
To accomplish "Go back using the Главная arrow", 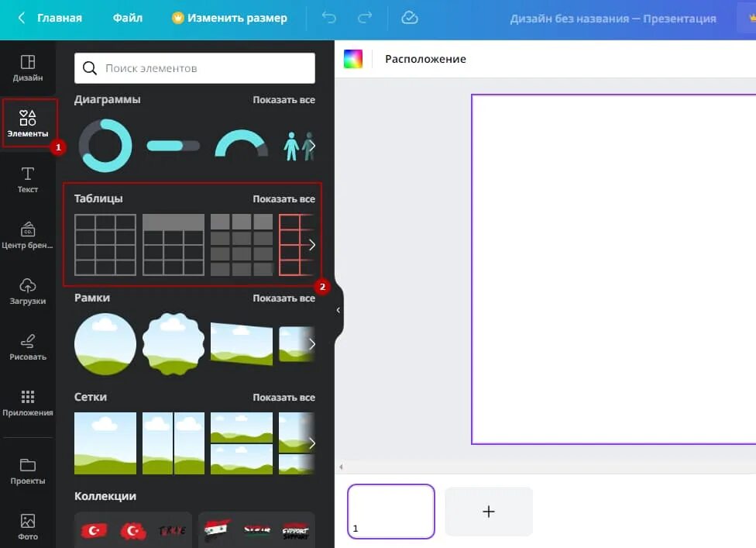I will click(x=22, y=18).
